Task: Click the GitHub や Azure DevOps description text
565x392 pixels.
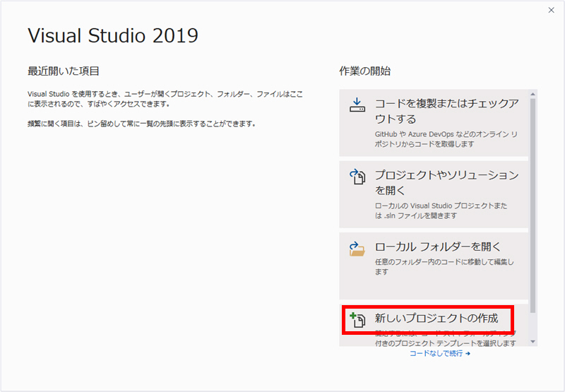Action: click(x=446, y=139)
